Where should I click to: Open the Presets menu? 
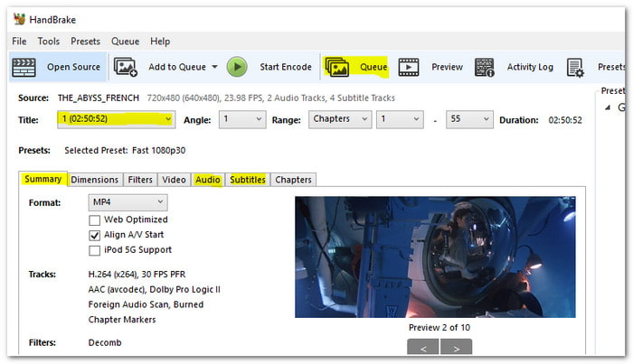[85, 42]
